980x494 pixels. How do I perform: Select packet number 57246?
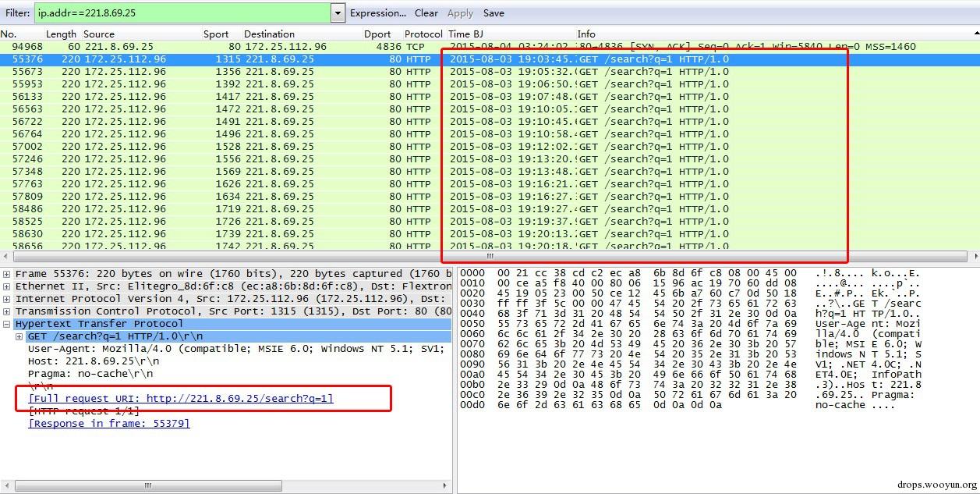(490, 159)
